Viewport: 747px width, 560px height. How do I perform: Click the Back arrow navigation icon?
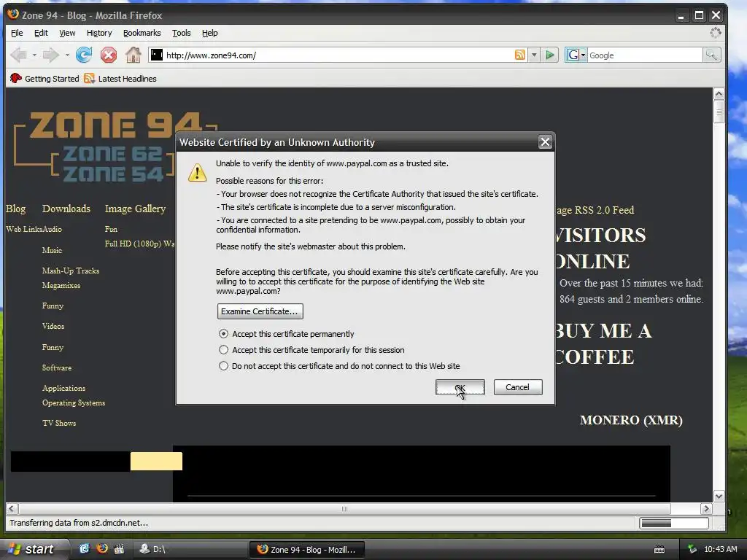[x=18, y=55]
